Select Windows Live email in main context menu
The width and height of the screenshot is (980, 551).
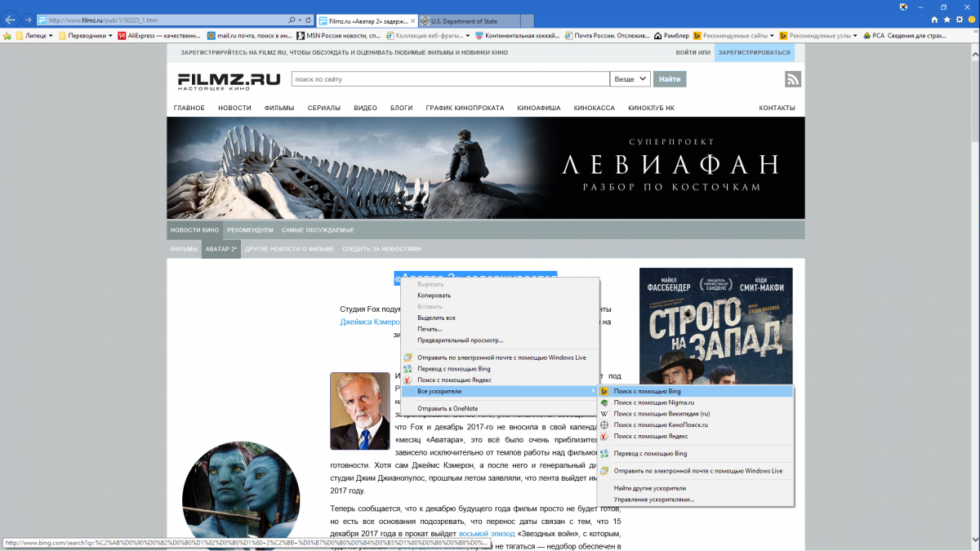[500, 358]
